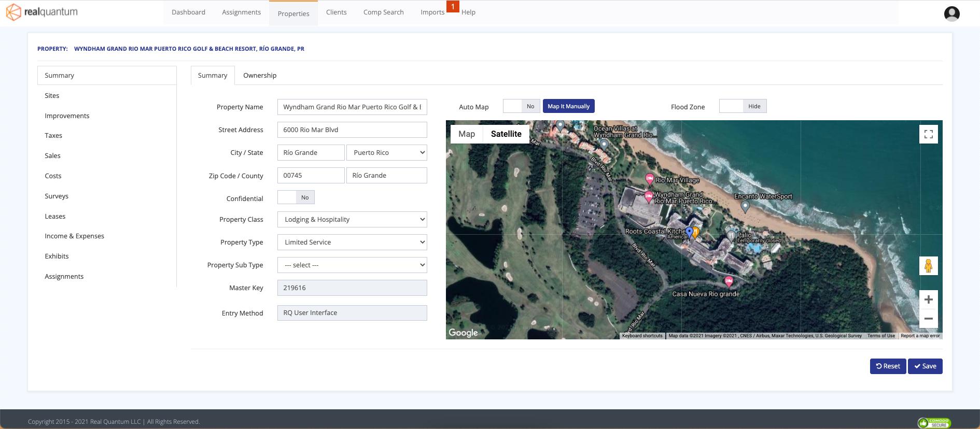Toggle the Auto Map switch
This screenshot has height=429, width=980.
point(521,106)
